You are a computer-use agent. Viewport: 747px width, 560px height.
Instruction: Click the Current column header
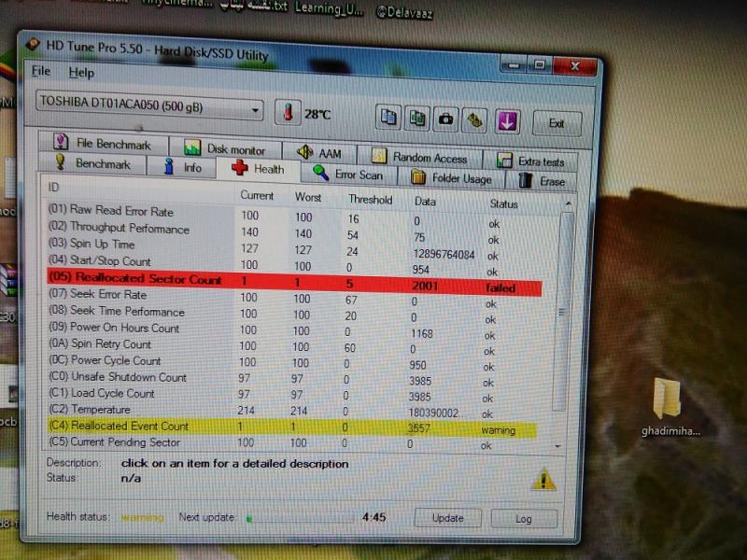click(257, 195)
